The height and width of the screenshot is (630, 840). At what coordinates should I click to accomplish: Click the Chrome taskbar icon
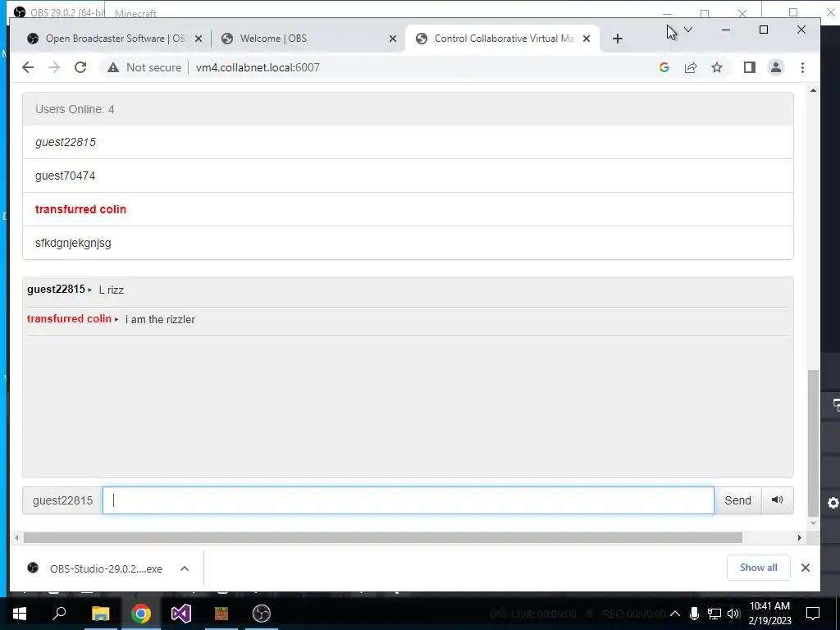pyautogui.click(x=141, y=614)
